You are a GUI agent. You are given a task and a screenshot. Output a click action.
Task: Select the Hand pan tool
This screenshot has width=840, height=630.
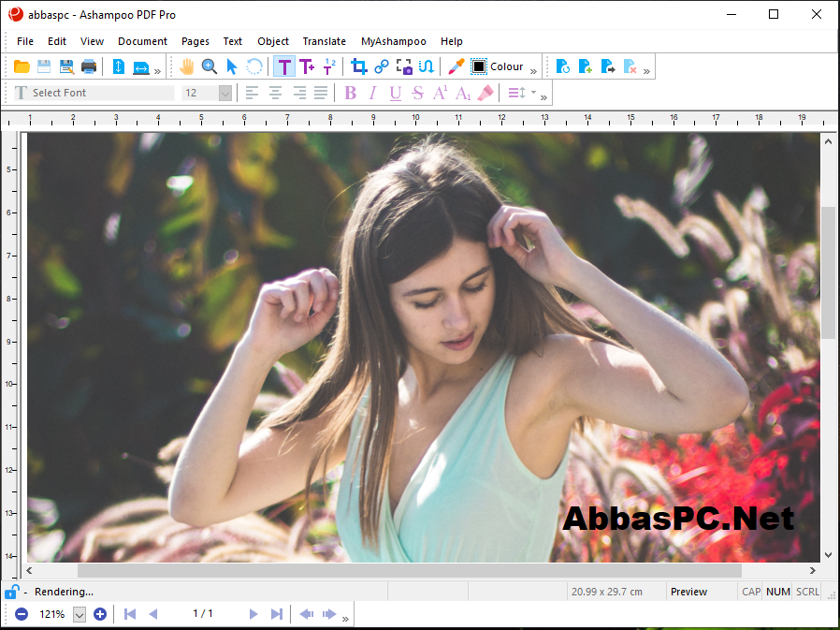187,66
